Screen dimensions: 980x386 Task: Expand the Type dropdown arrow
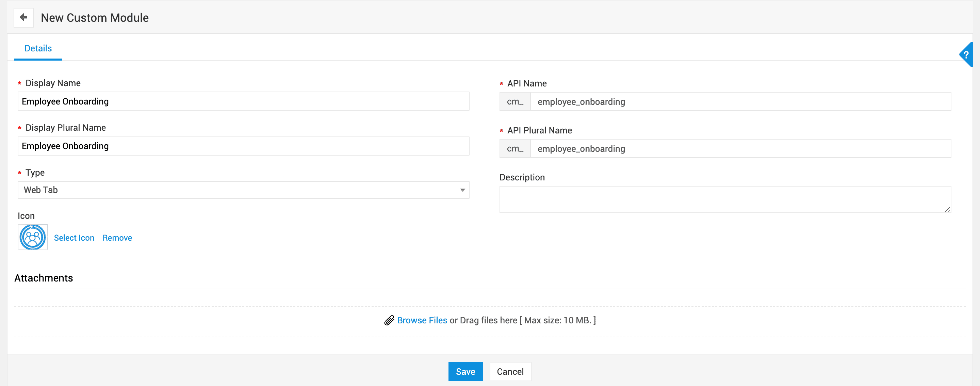(x=462, y=190)
